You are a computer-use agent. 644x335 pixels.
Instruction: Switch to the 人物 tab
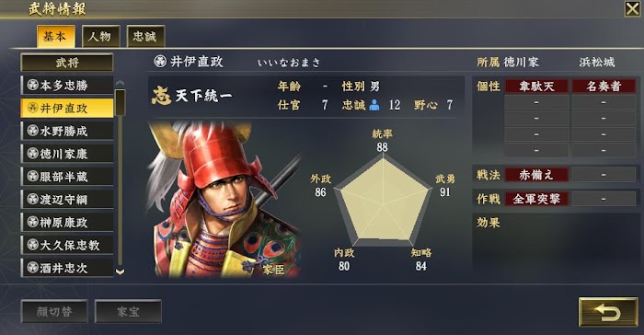tap(99, 37)
